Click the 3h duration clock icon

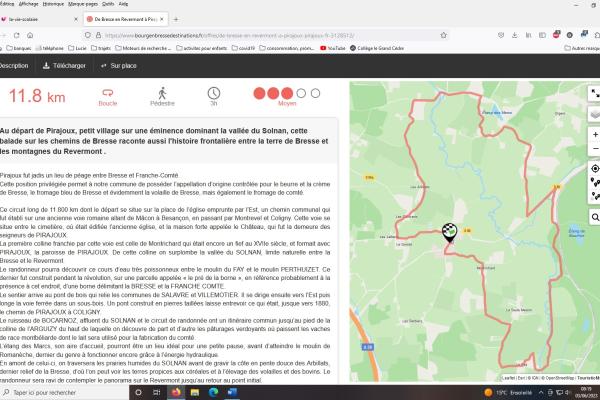pos(213,91)
